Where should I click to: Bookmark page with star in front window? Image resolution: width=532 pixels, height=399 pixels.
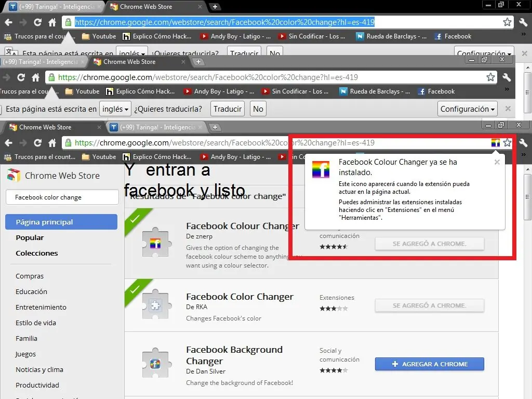coord(507,143)
